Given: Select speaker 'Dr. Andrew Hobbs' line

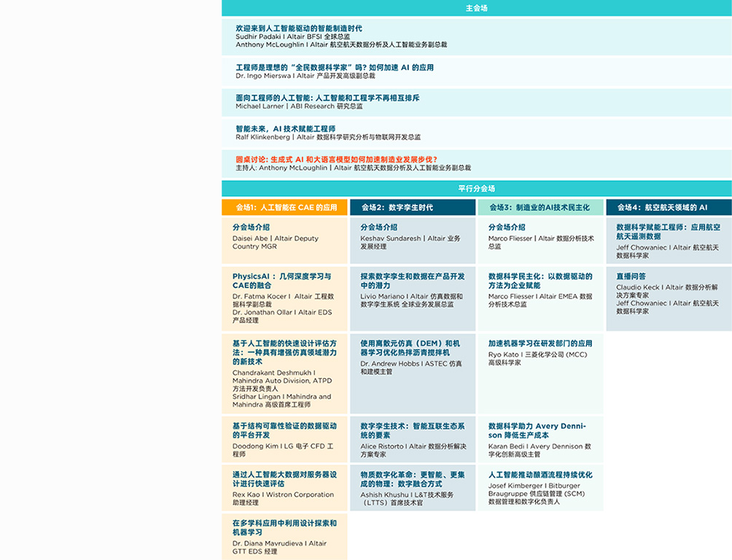Looking at the screenshot, I should [411, 367].
